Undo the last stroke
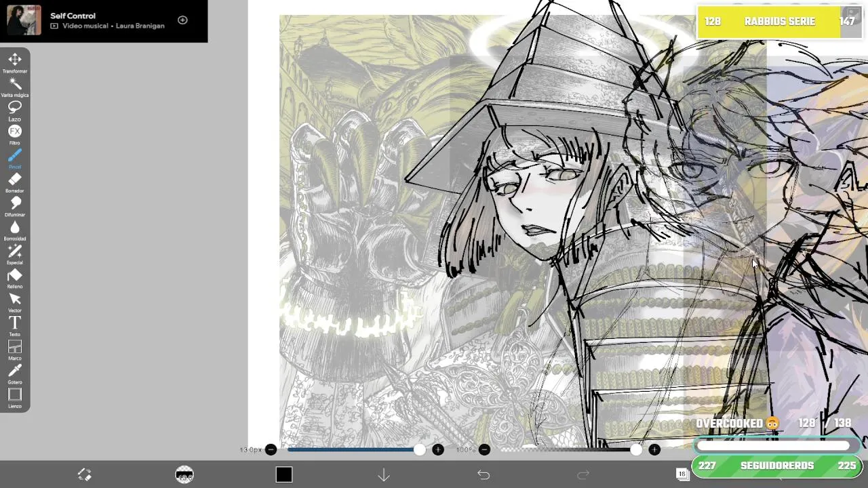 (484, 474)
